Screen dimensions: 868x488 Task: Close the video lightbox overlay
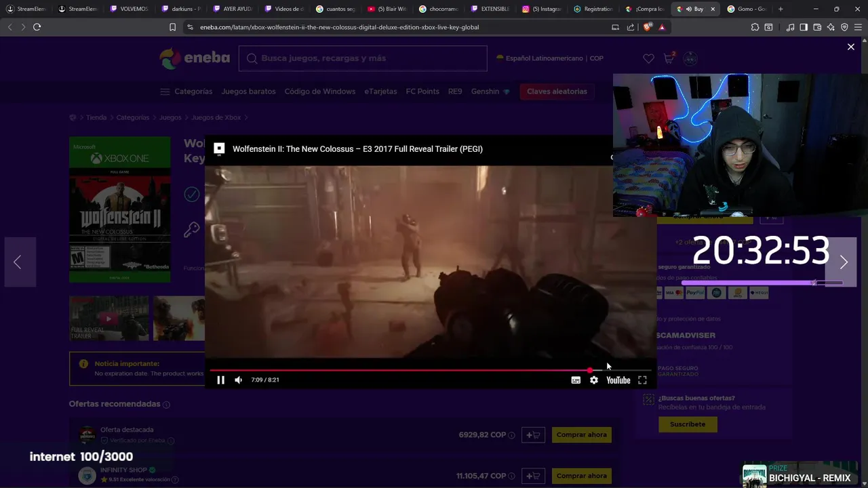point(851,47)
